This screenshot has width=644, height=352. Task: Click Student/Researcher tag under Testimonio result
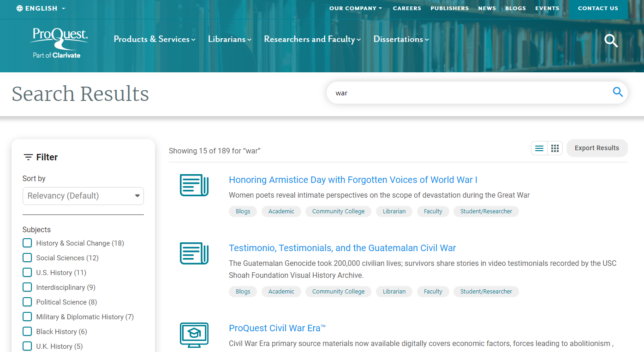(x=486, y=292)
